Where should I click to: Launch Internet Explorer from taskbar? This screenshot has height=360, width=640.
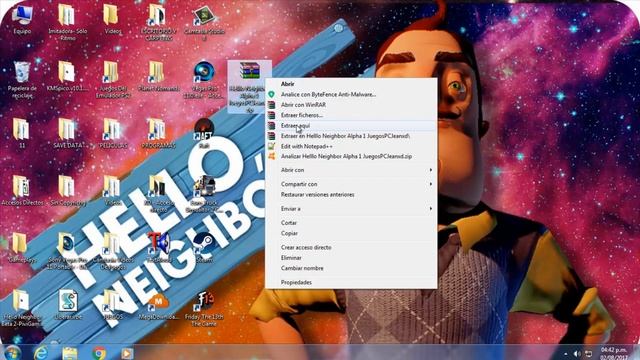tap(41, 353)
